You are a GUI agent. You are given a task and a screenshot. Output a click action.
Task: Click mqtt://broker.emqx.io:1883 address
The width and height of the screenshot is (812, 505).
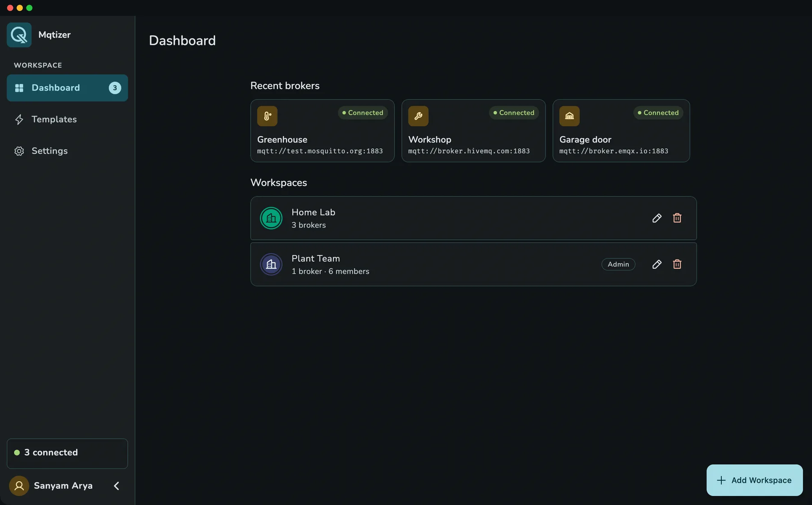614,151
